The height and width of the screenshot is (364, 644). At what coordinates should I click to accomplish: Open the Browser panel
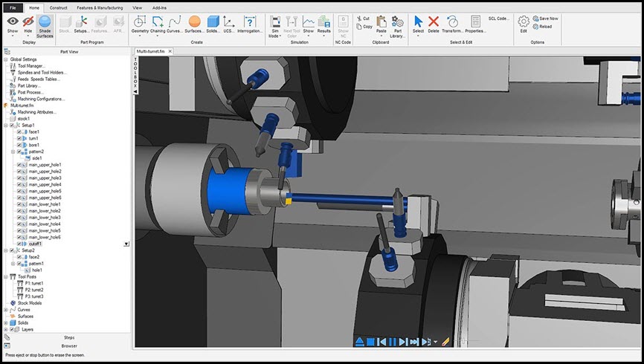click(69, 345)
